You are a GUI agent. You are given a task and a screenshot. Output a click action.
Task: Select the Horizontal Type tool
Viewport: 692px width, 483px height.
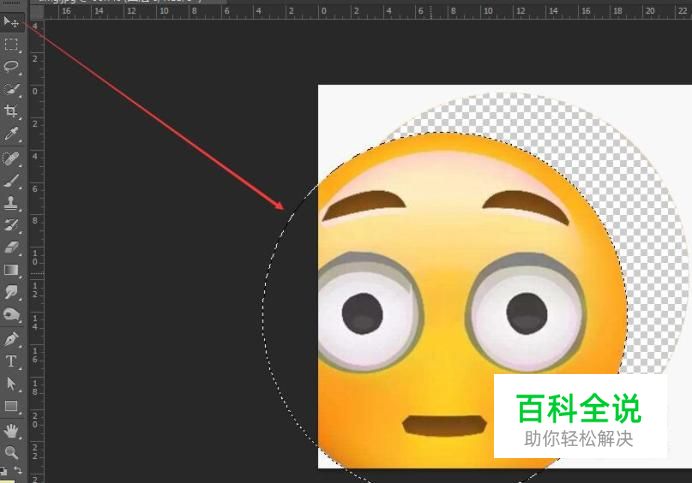point(11,362)
